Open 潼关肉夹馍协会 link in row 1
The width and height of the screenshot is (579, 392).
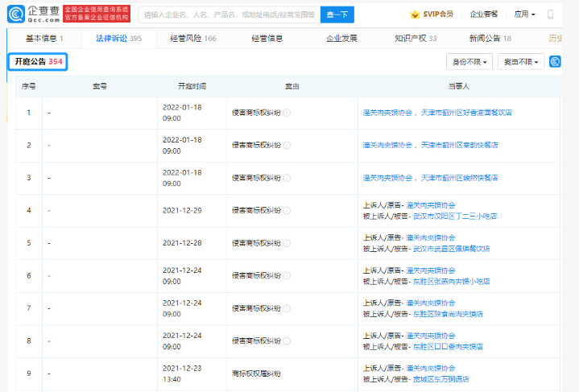(x=387, y=113)
